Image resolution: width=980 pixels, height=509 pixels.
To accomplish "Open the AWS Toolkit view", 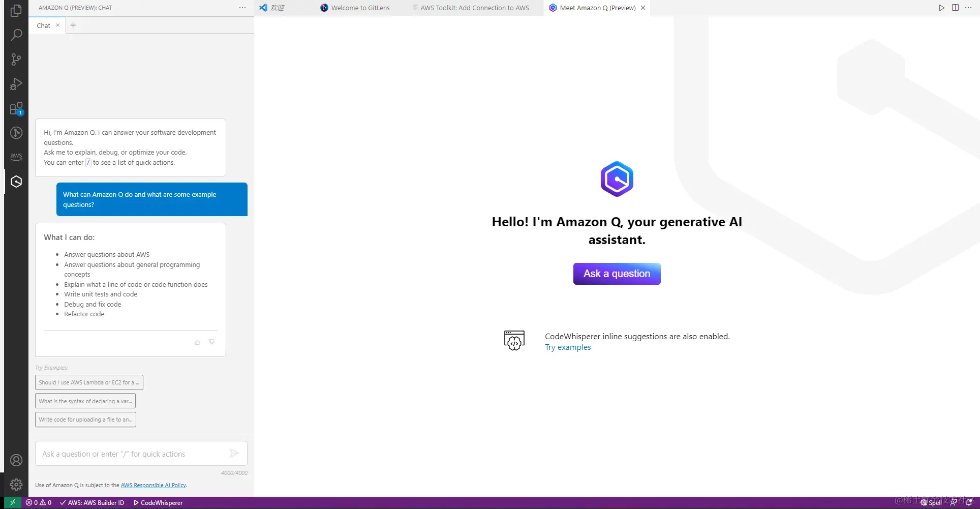I will [x=16, y=157].
